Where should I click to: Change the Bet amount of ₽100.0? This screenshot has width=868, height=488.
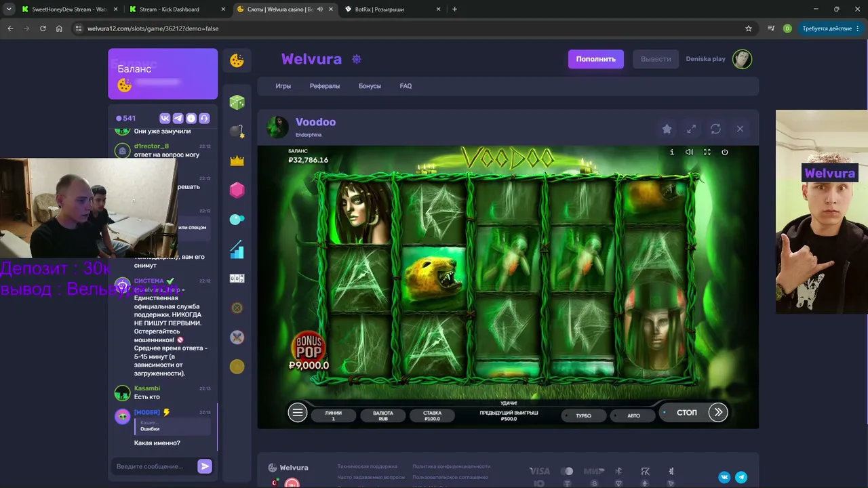pos(432,415)
